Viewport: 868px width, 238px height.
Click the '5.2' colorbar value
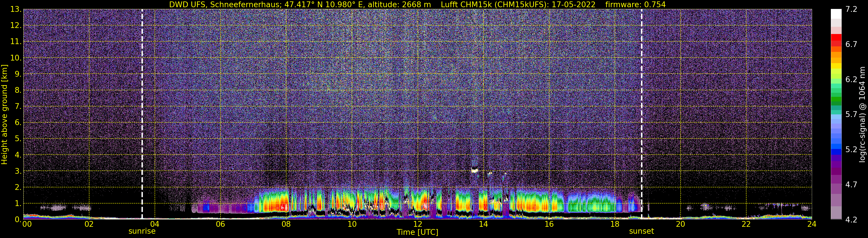click(x=852, y=150)
